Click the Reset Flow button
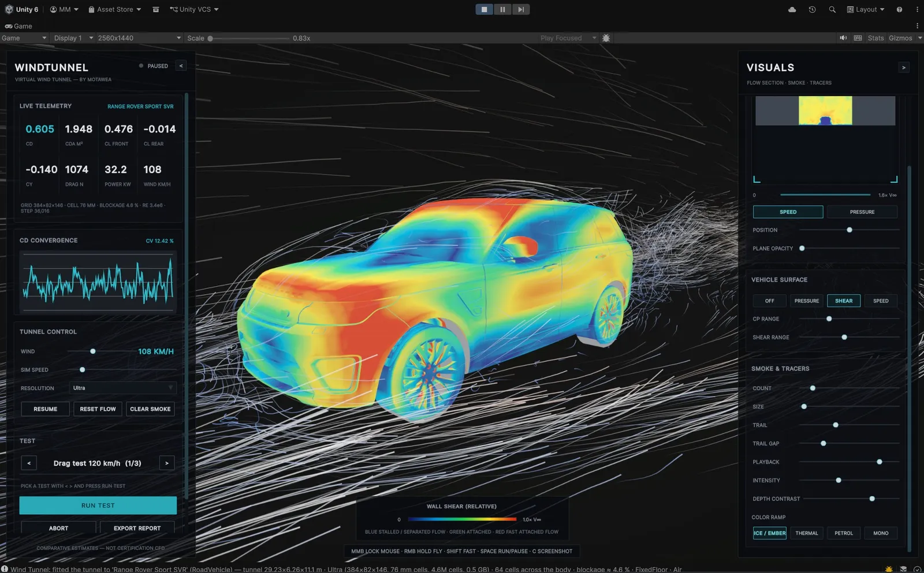Viewport: 924px width, 573px height. (x=98, y=409)
